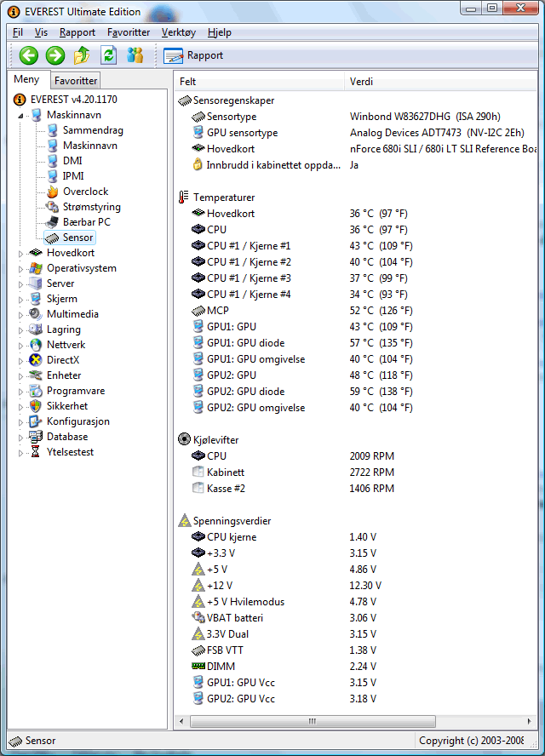Click the DirectX icon in tree
This screenshot has height=756, width=545.
pos(36,360)
